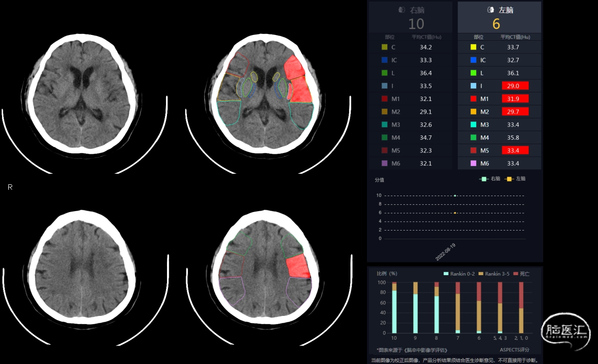Click left brain M1 red color swatch

coord(473,99)
